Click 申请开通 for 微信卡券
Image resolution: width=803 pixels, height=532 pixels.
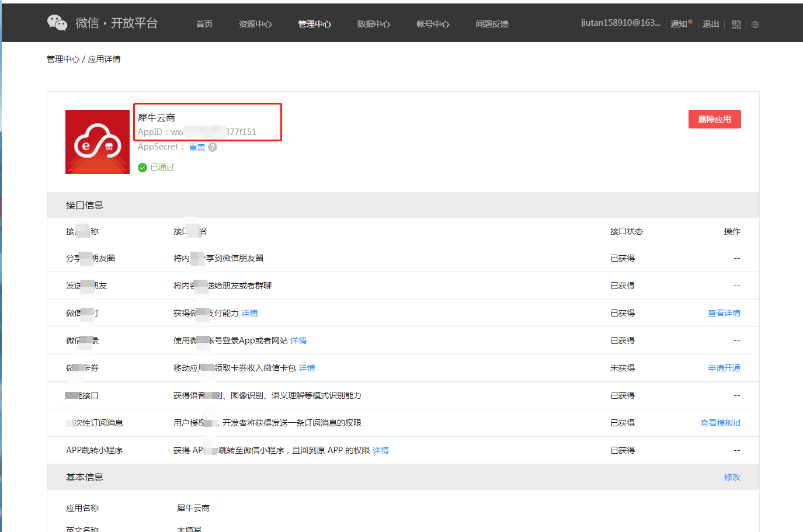724,368
